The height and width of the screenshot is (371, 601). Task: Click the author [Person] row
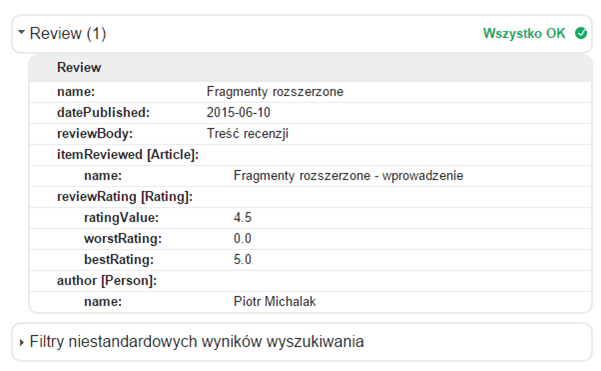(x=310, y=281)
